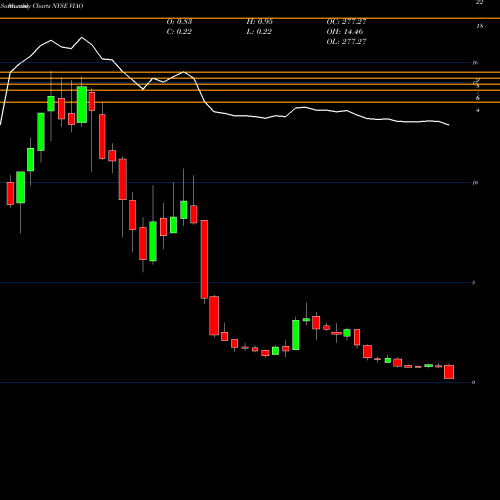Click the 'OH: 14.46' value
This screenshot has height=500, width=500.
click(x=345, y=32)
